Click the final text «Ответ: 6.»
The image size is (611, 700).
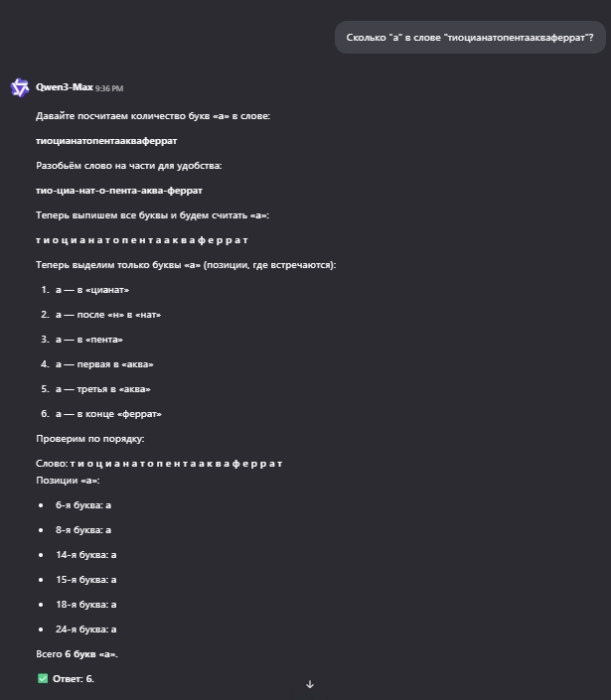[x=74, y=678]
